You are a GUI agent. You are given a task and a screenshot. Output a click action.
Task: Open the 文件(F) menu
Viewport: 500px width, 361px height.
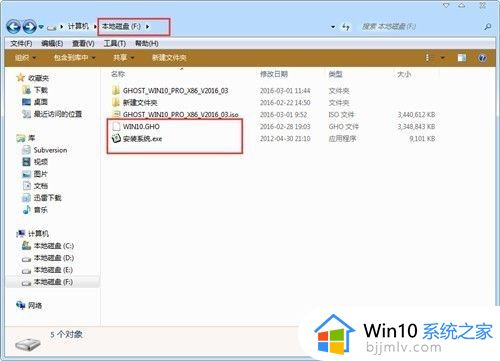coord(21,43)
